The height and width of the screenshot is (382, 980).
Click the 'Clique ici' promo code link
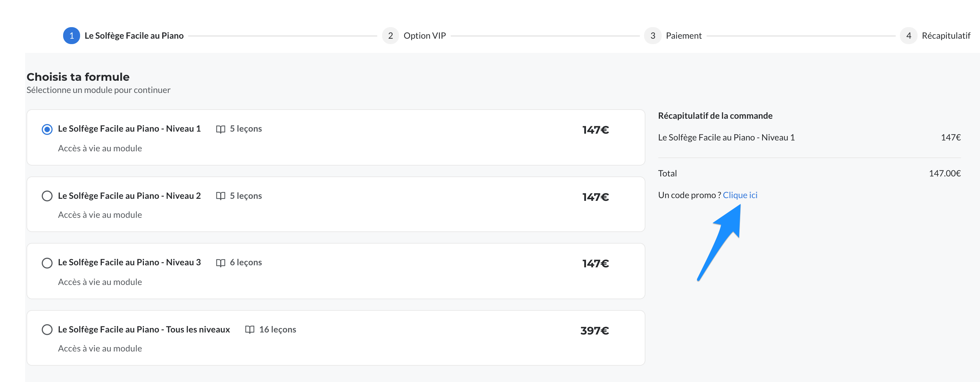tap(739, 195)
